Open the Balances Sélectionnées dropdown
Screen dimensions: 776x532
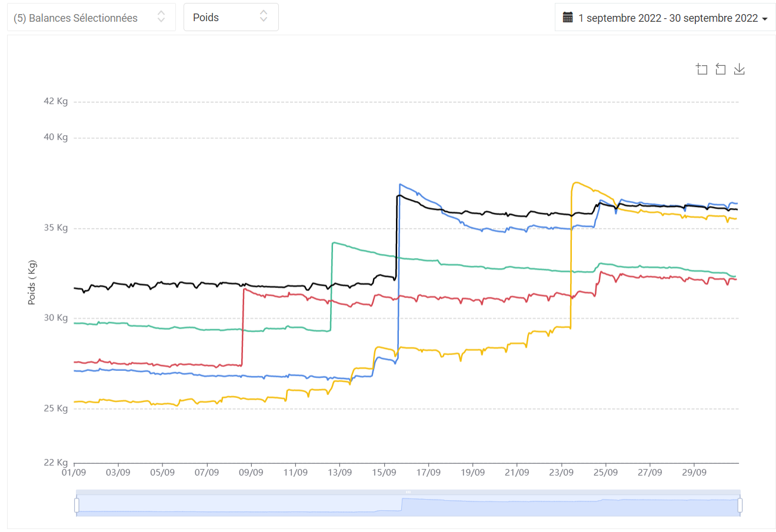(x=91, y=18)
